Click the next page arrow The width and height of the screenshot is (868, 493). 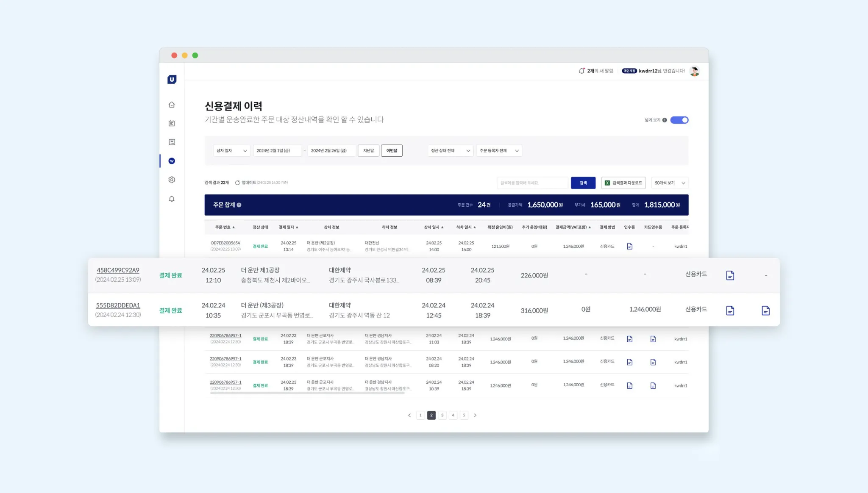475,415
